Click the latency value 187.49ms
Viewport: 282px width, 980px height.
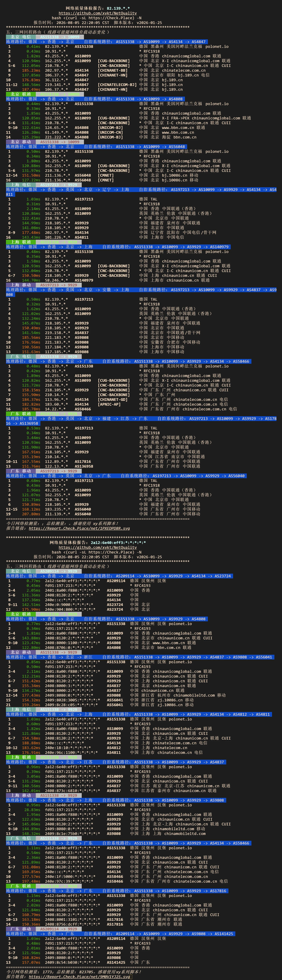31,89
